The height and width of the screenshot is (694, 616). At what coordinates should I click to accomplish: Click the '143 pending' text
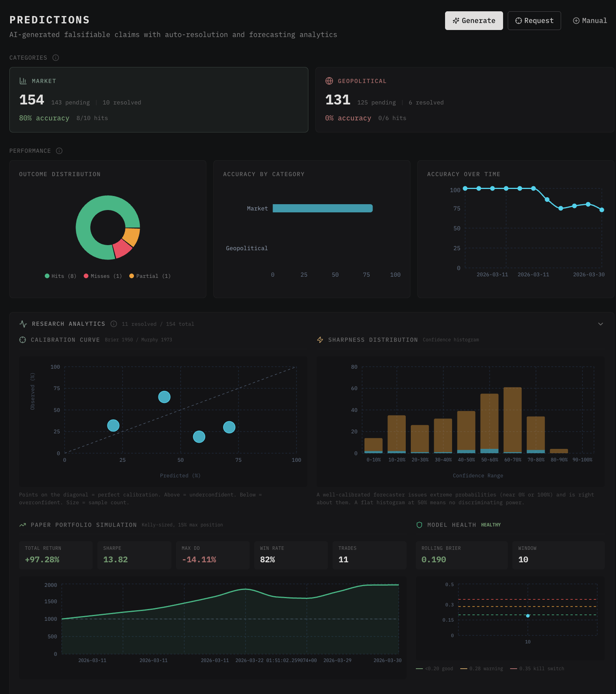[x=70, y=102]
